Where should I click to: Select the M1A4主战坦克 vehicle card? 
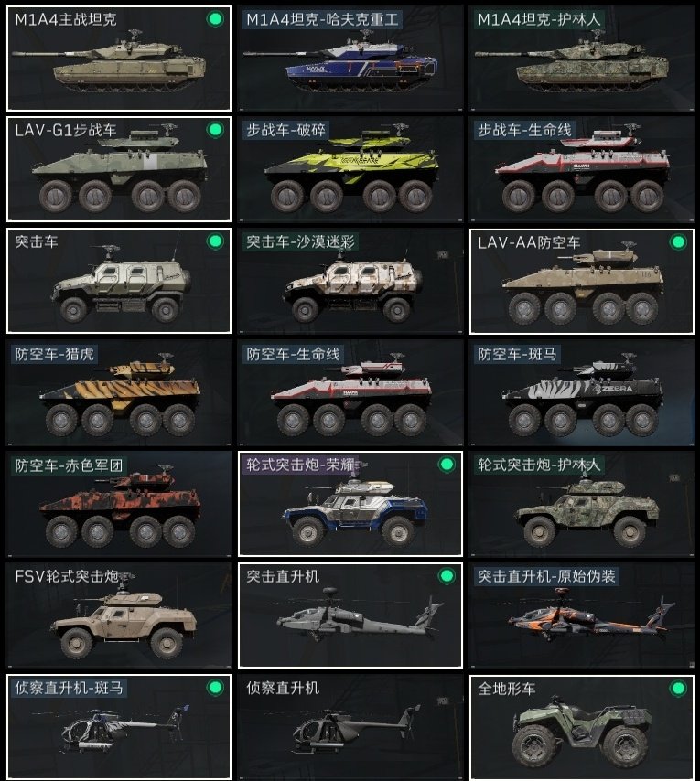(119, 59)
